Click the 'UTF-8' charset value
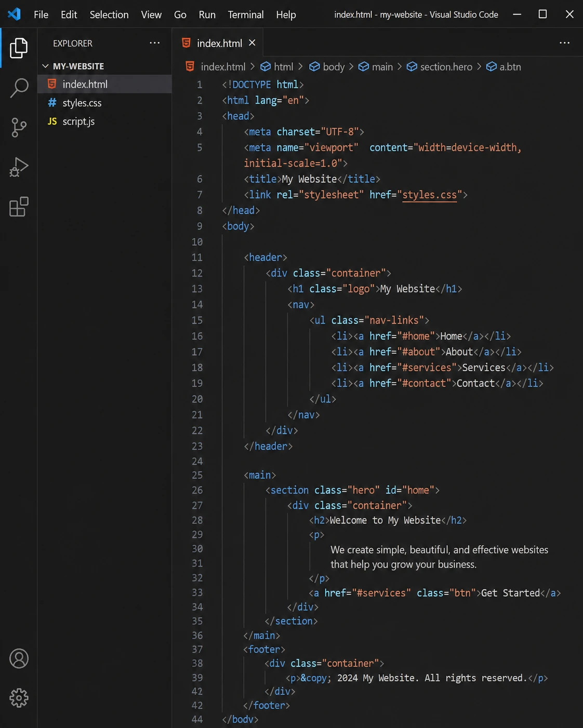 pyautogui.click(x=340, y=131)
